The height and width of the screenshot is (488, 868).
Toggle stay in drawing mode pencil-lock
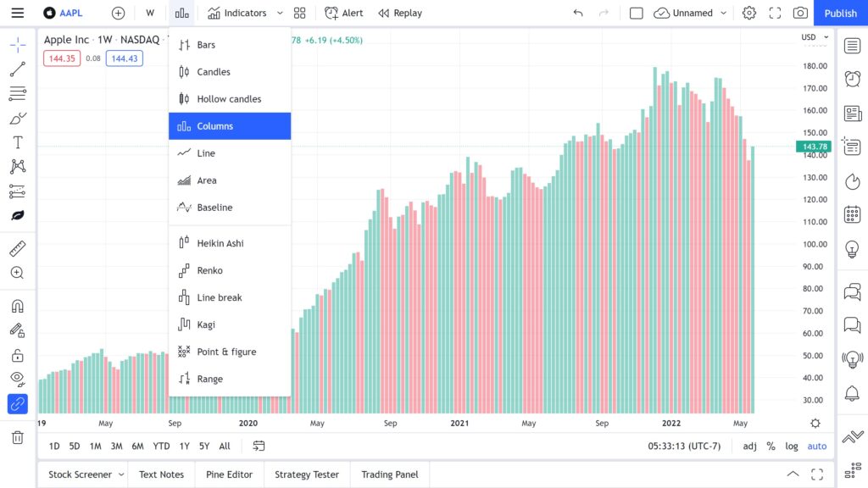[x=18, y=330]
